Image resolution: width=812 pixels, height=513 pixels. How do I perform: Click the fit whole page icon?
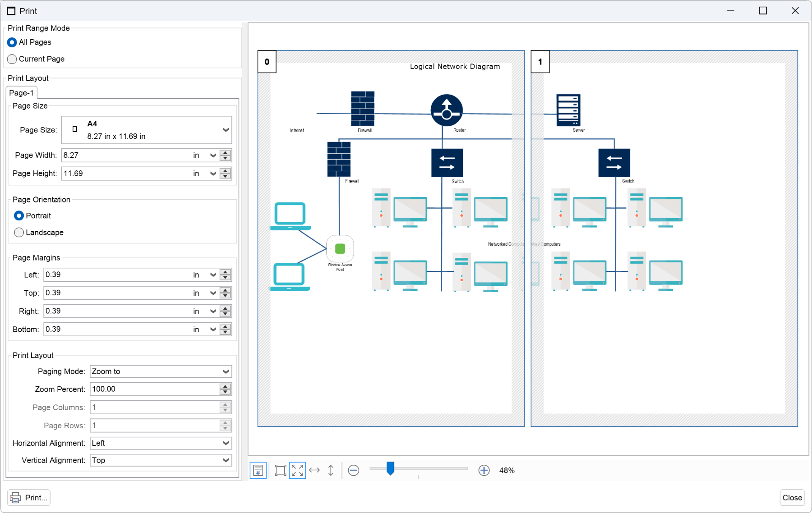tap(280, 471)
